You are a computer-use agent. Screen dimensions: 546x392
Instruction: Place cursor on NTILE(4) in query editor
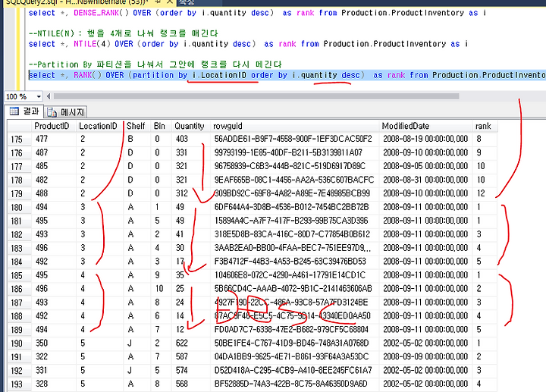tap(92, 44)
